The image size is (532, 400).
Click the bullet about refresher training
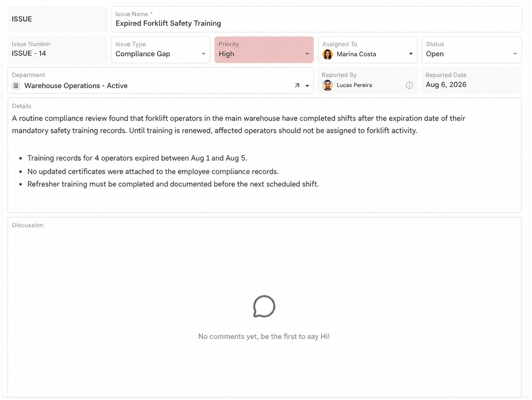(x=173, y=184)
